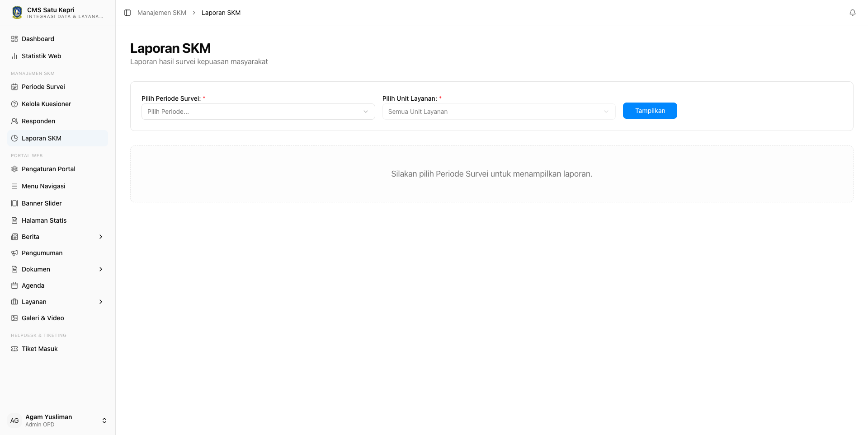Click Manajemen SKM breadcrumb link
Screen dimensions: 868x435
(x=162, y=13)
